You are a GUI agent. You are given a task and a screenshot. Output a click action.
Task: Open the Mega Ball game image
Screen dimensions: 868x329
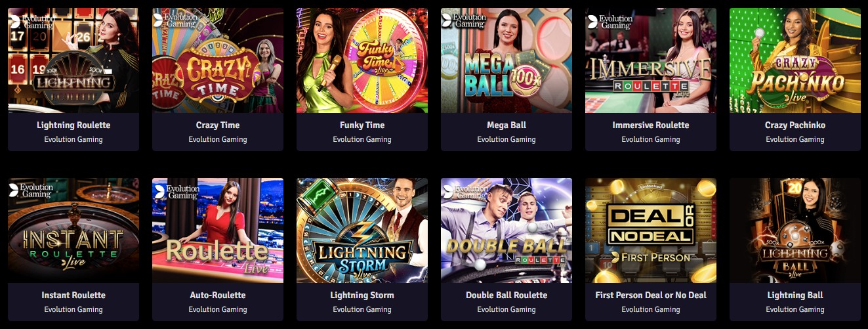pos(506,60)
